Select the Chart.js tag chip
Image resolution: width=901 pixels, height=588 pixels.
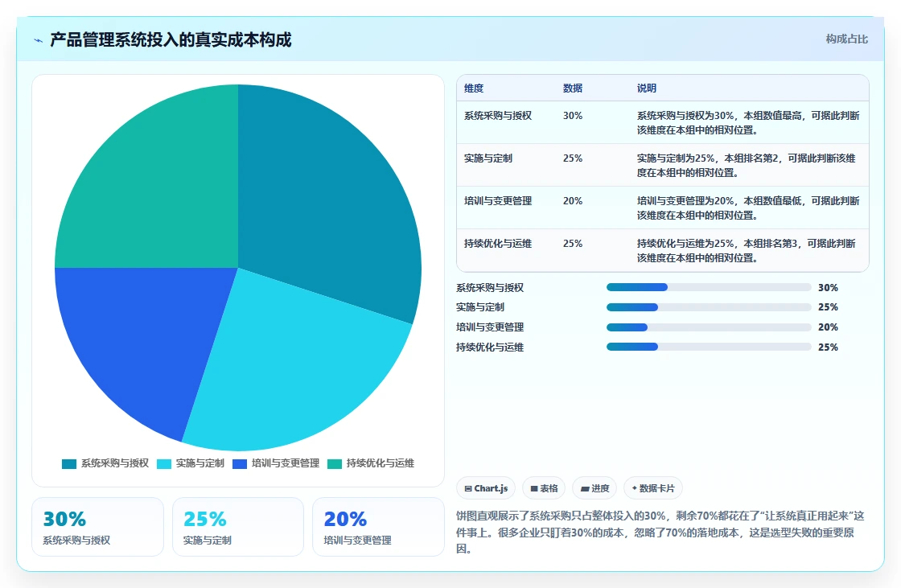click(486, 488)
